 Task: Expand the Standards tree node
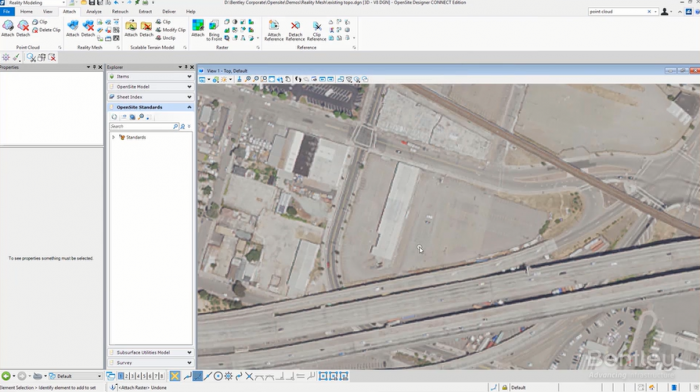pos(113,138)
